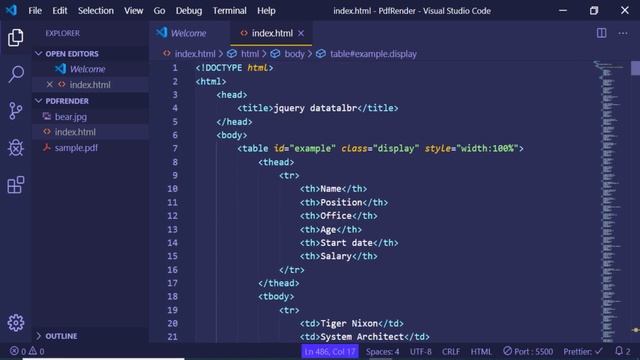The height and width of the screenshot is (360, 640).
Task: Change line endings via CRLF
Action: point(451,351)
